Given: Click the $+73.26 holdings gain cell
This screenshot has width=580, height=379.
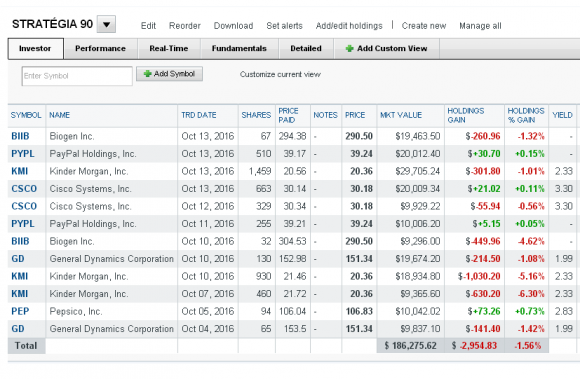Looking at the screenshot, I should [484, 311].
